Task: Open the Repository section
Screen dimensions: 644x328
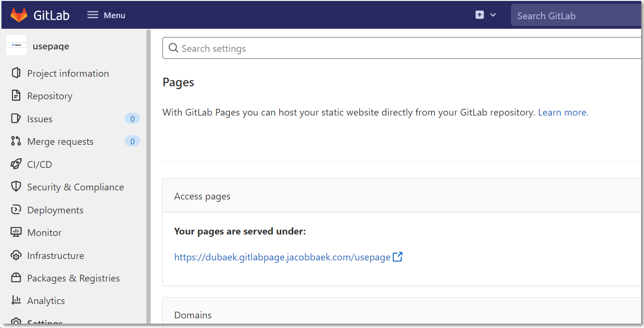Action: point(50,96)
